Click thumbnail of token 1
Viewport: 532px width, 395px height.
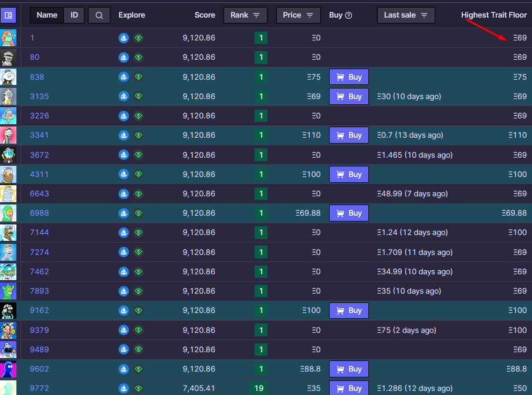(x=8, y=38)
